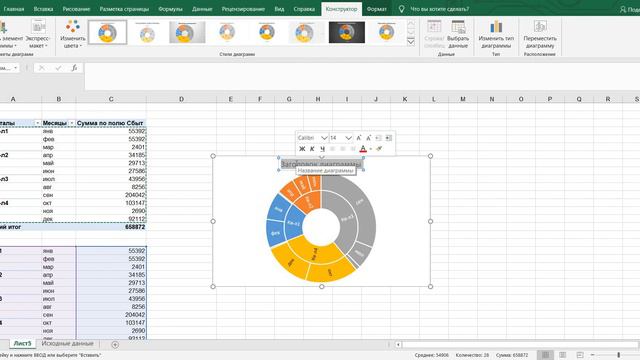Viewport: 640px width, 360px height.
Task: Click the Строка/столбец switch icon
Action: tap(434, 27)
